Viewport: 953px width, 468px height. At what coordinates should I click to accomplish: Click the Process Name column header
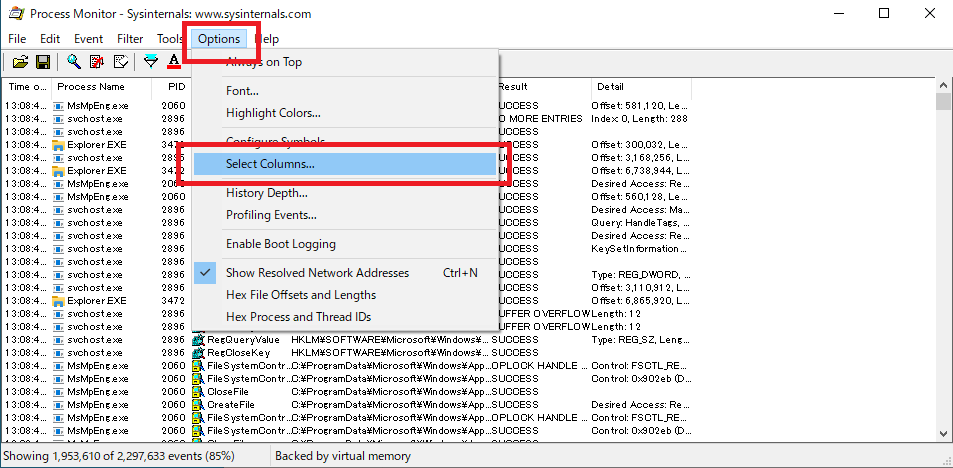tap(101, 87)
